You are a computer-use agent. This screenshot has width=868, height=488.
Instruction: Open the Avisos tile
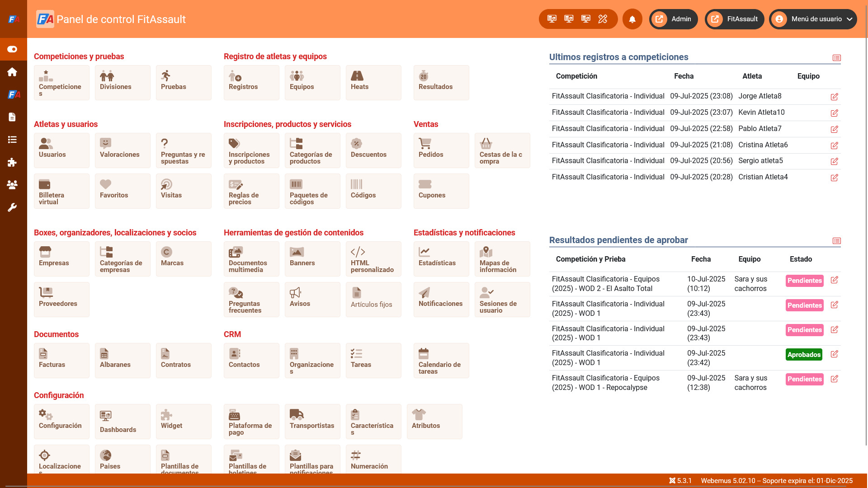click(312, 300)
